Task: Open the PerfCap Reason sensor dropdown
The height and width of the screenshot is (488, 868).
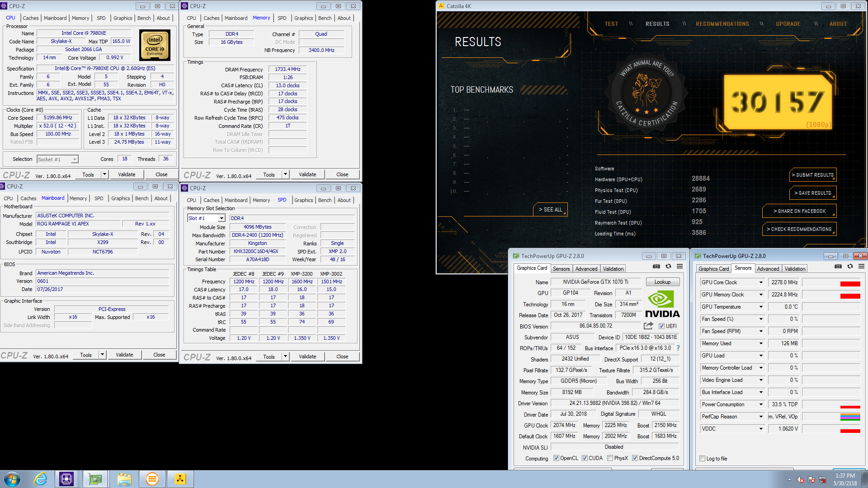Action: tap(761, 417)
